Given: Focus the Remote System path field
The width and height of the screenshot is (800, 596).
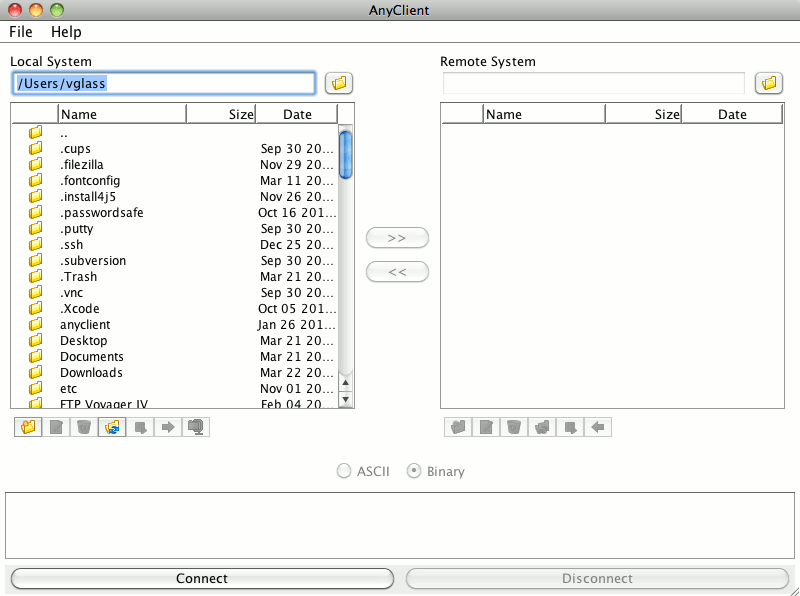Looking at the screenshot, I should (x=593, y=83).
